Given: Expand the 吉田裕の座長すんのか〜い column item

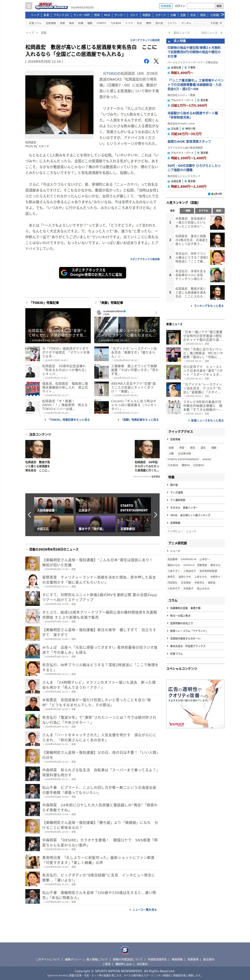Looking at the screenshot, I should [x=195, y=638].
